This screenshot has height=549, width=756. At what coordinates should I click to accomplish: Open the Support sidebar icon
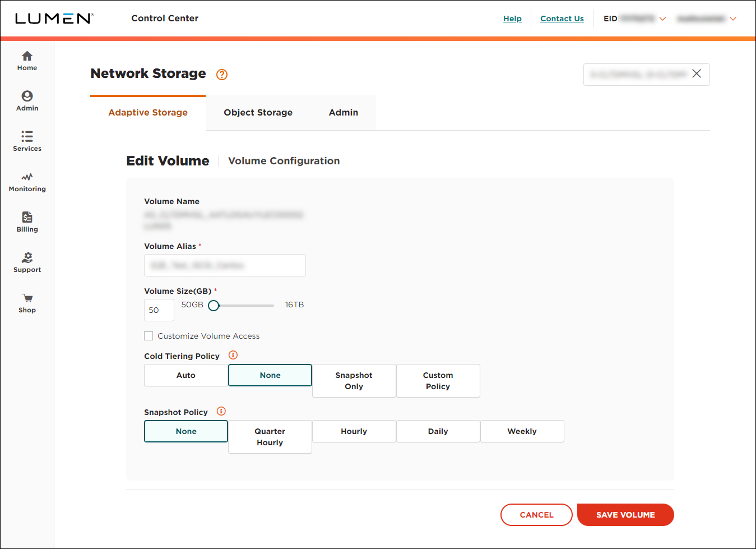coord(27,257)
